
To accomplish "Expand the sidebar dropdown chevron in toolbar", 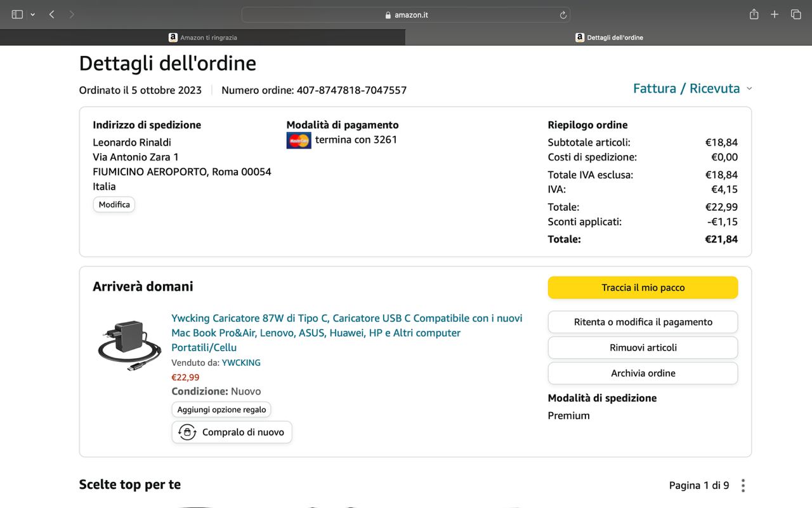I will (32, 14).
